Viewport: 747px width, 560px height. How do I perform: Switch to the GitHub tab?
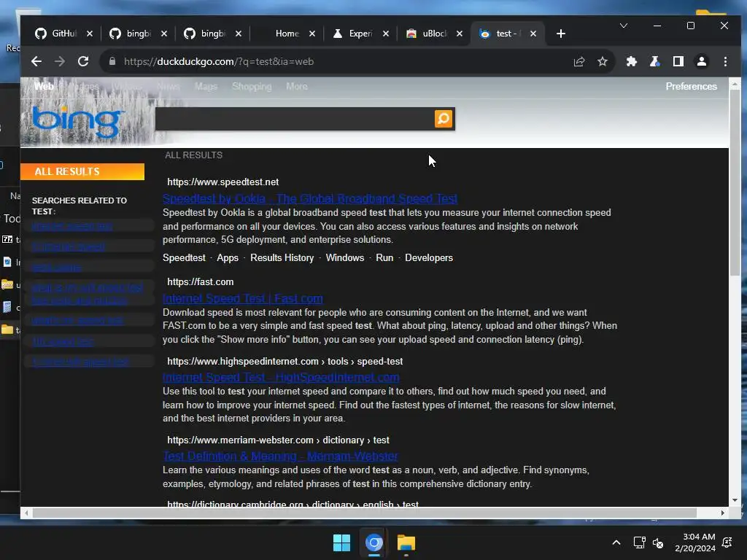[56, 34]
